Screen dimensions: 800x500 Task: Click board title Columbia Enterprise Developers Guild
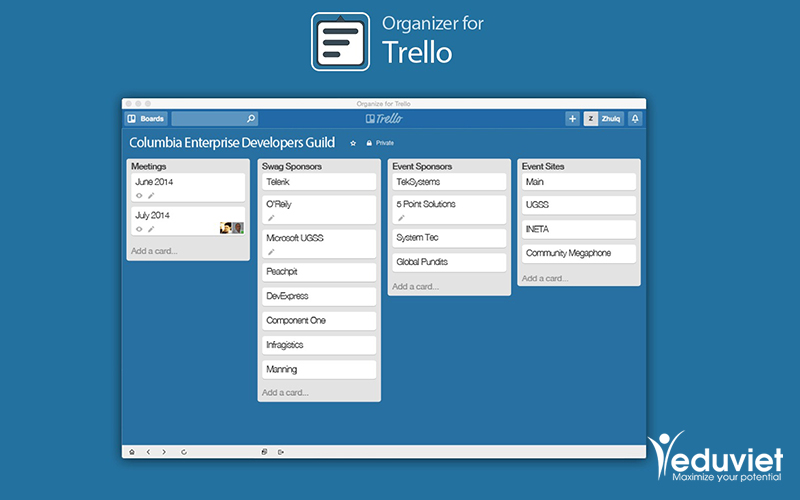232,142
